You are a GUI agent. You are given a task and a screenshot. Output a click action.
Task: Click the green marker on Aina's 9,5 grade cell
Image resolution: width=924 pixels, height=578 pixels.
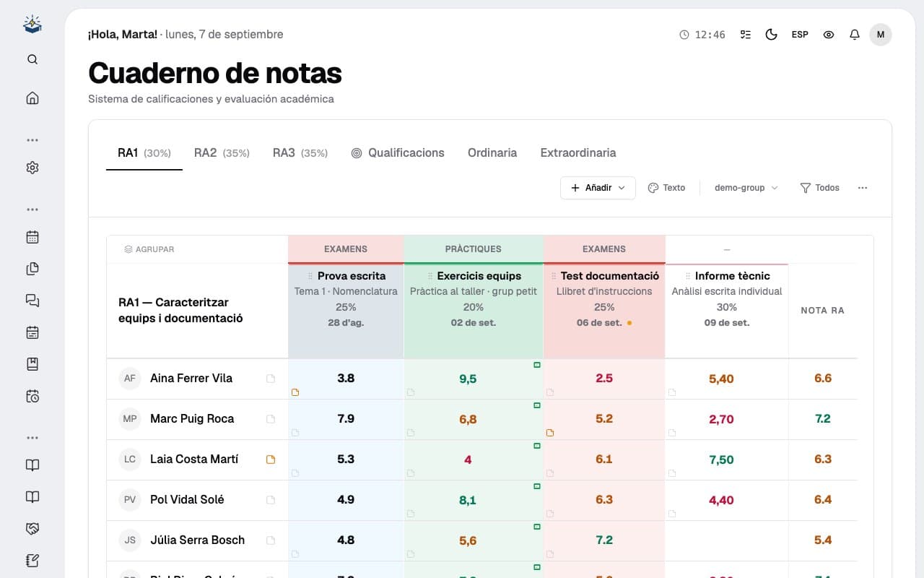click(536, 366)
